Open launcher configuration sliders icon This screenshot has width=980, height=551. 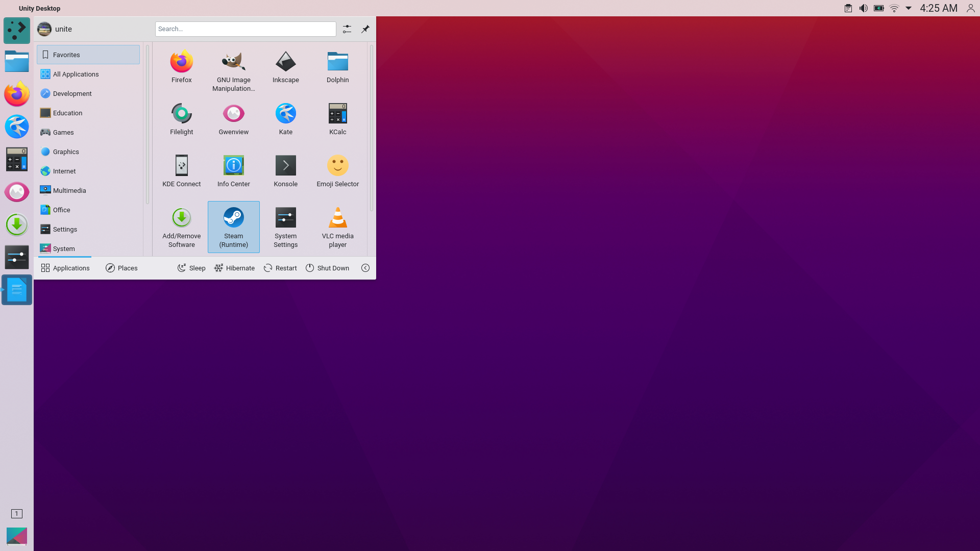click(x=347, y=29)
